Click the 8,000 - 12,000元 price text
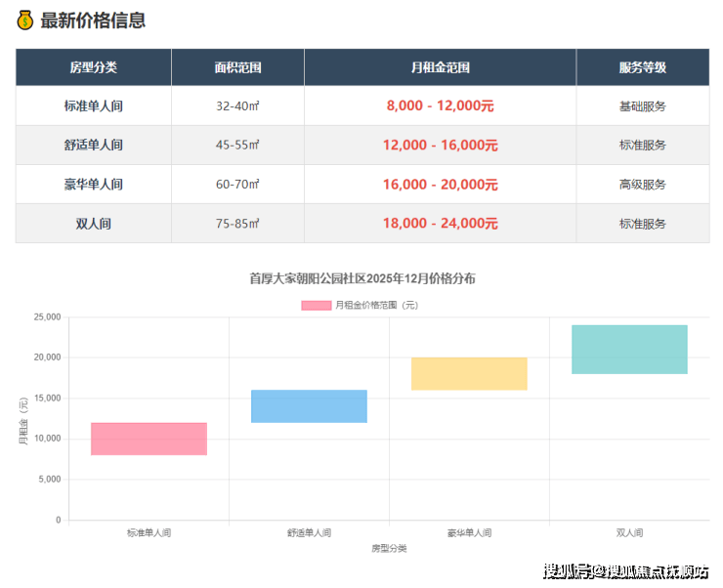 coord(440,105)
